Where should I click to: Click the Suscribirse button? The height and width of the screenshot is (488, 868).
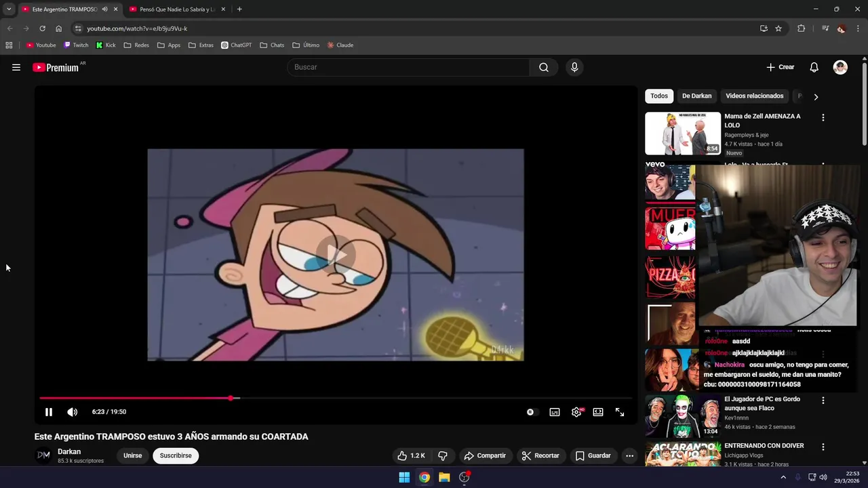(176, 455)
